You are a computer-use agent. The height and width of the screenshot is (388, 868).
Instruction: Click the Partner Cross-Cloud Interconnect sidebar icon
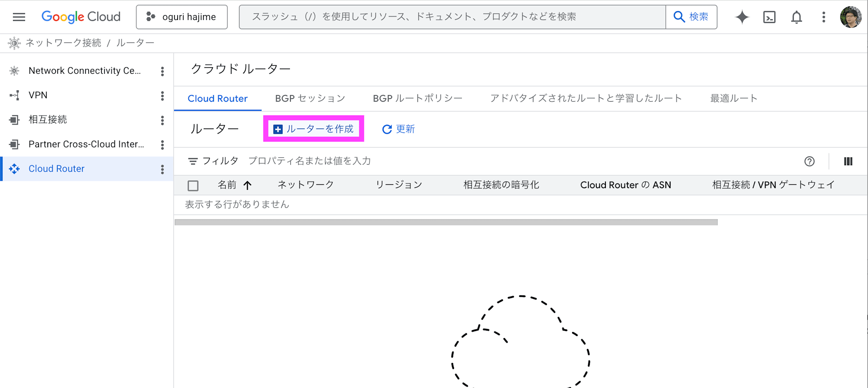click(x=14, y=144)
